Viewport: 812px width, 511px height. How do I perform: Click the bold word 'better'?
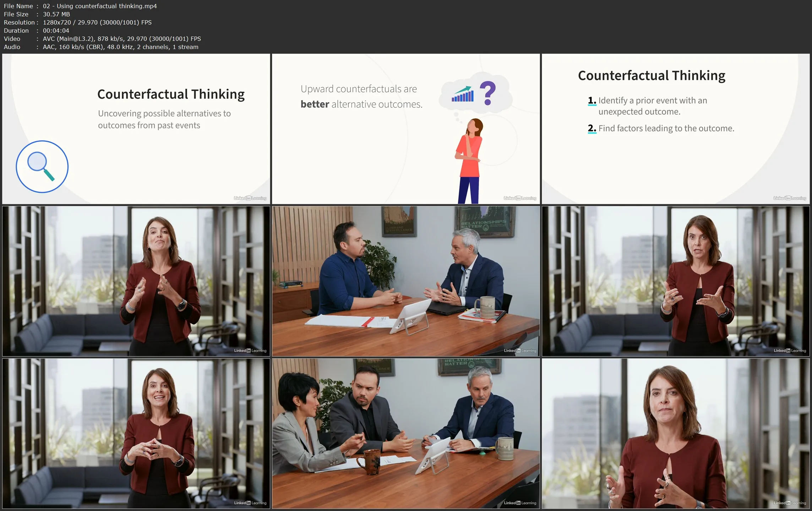(x=315, y=104)
